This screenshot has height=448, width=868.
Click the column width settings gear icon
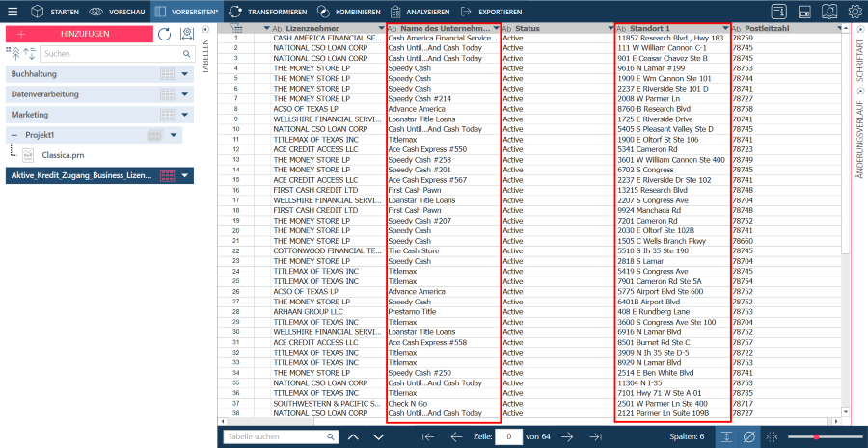187,35
